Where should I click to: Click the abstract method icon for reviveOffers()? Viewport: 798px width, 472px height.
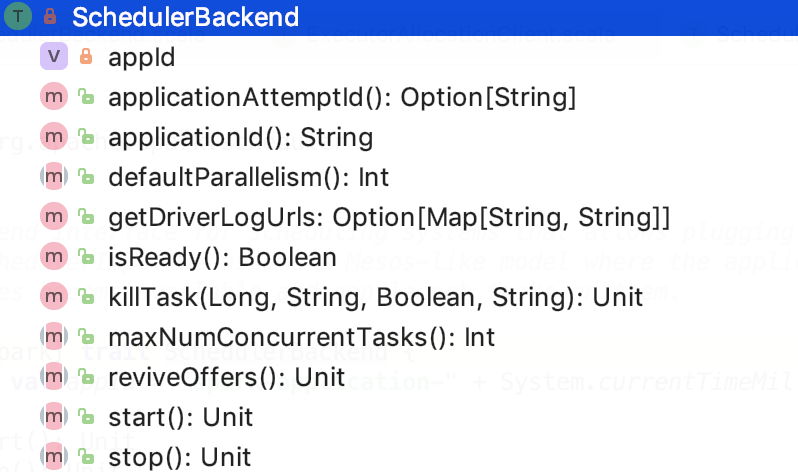coord(54,376)
